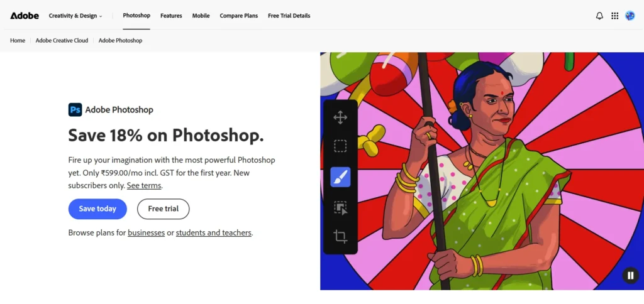Screen dimensions: 644x304
Task: Go to Home breadcrumb
Action: tap(18, 41)
